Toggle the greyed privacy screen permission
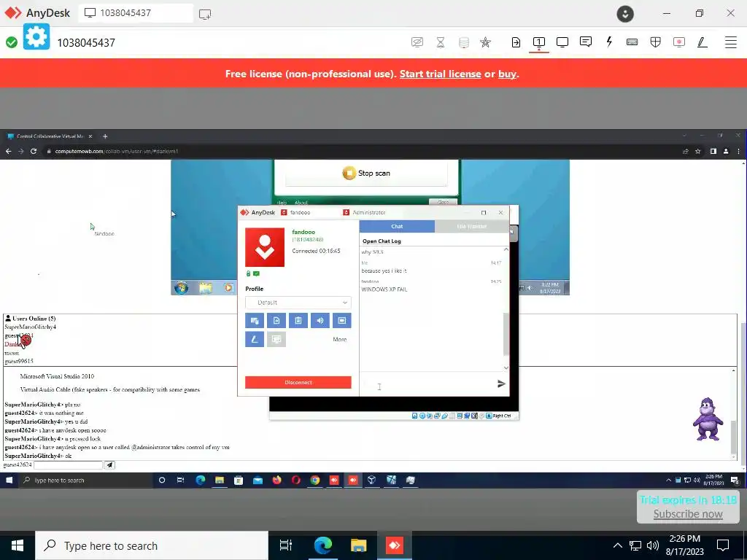Image resolution: width=747 pixels, height=560 pixels. tap(276, 339)
